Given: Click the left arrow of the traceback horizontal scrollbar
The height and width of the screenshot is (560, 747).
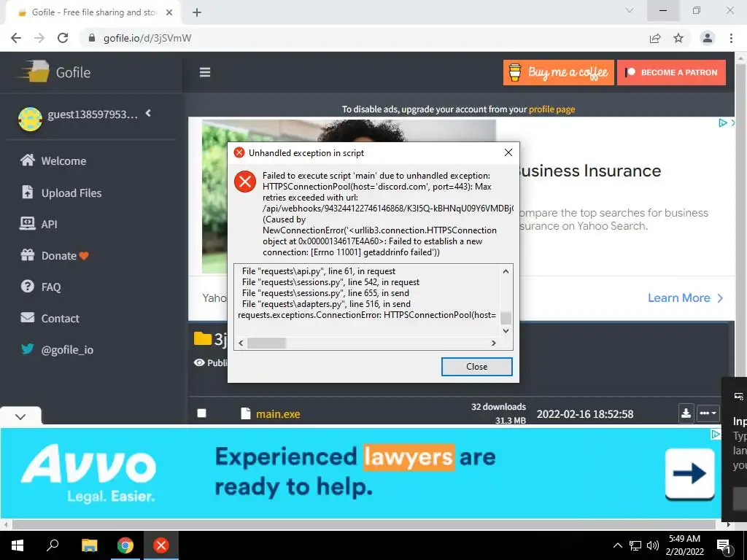Looking at the screenshot, I should point(241,343).
